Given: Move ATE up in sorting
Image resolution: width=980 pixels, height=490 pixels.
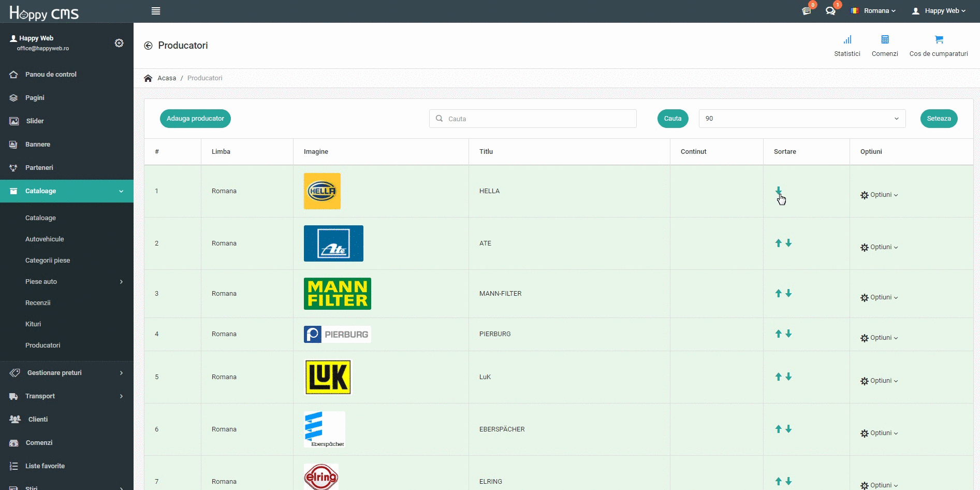Looking at the screenshot, I should 778,243.
